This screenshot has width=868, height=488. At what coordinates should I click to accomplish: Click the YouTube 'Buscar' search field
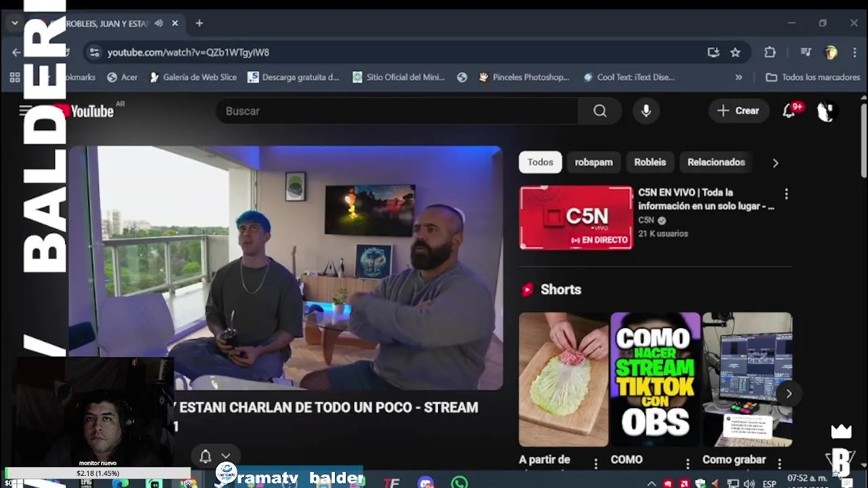click(397, 111)
